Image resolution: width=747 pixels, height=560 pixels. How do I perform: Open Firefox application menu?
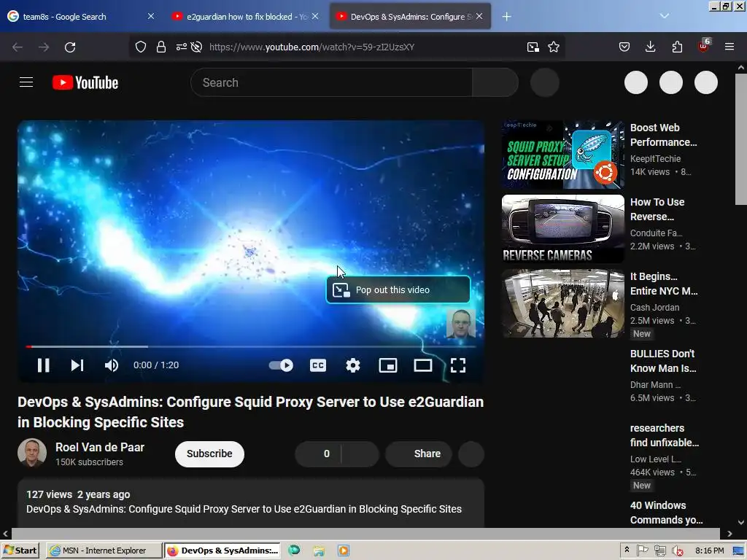pos(729,47)
